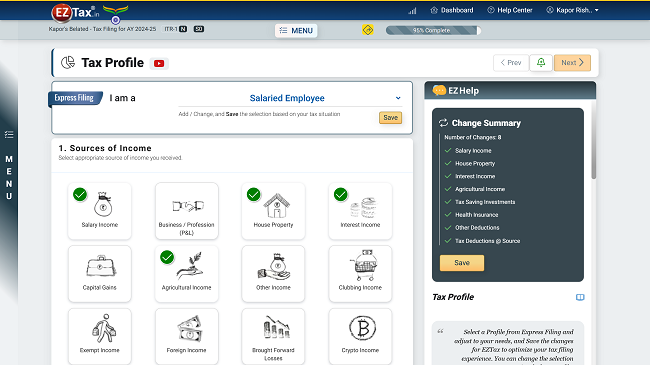650x365 pixels.
Task: Click House Property in Change Summary
Action: (475, 163)
